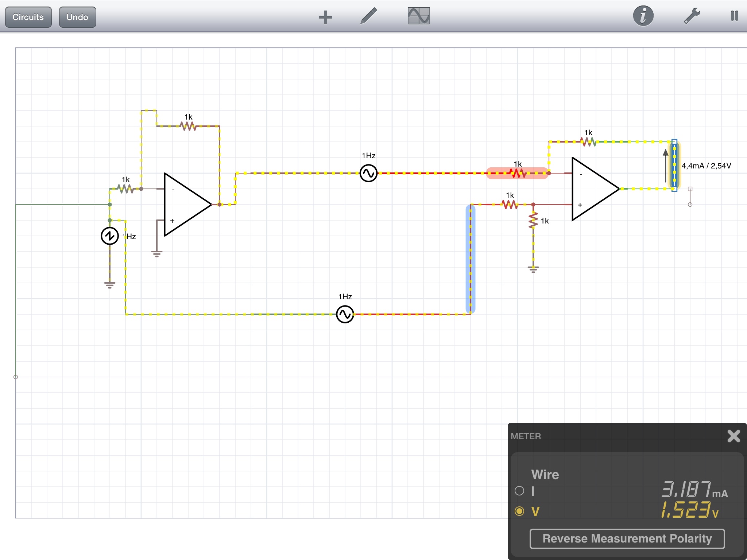The width and height of the screenshot is (747, 560).
Task: Select ground symbol under left voltage source
Action: point(109,285)
